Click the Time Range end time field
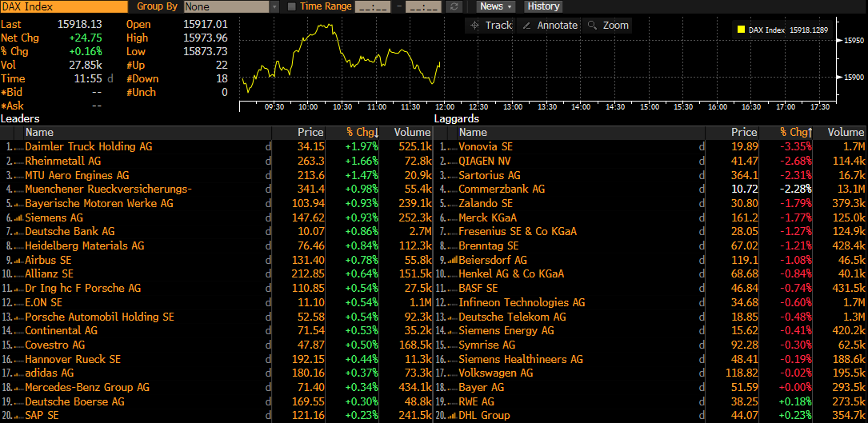Image resolution: width=868 pixels, height=423 pixels. 423,6
